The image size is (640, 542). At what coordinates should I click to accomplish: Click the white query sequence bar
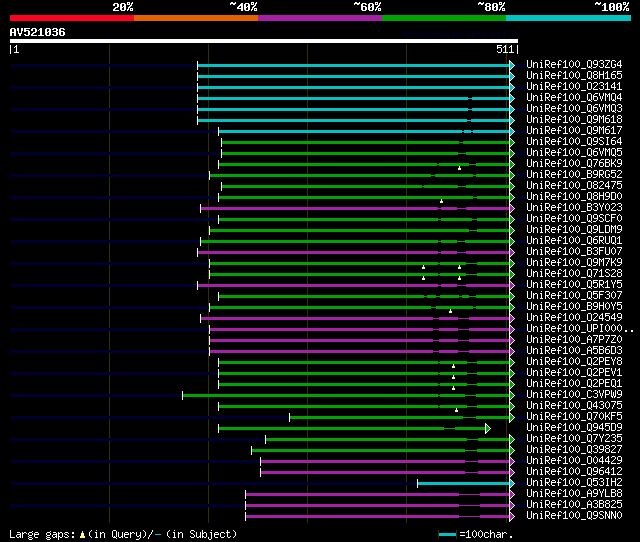click(264, 41)
